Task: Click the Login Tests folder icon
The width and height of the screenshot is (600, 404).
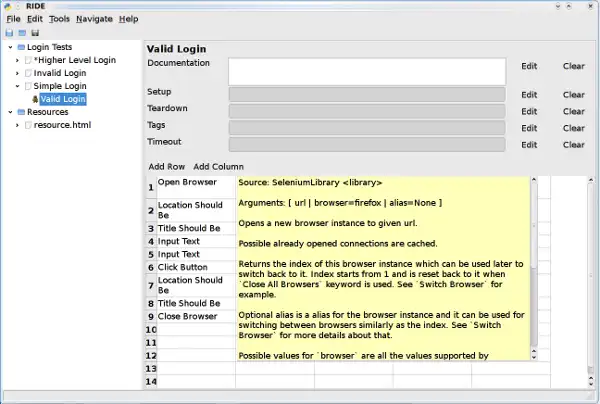Action: 21,47
